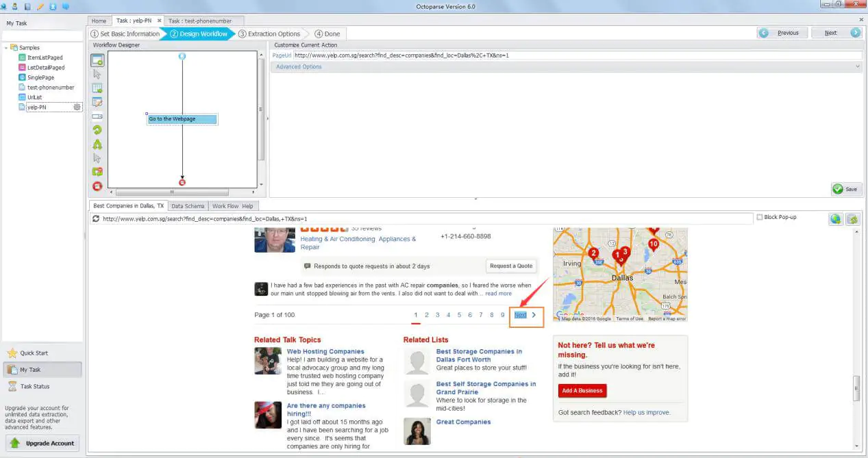Click the Request a Quote button

pyautogui.click(x=511, y=266)
